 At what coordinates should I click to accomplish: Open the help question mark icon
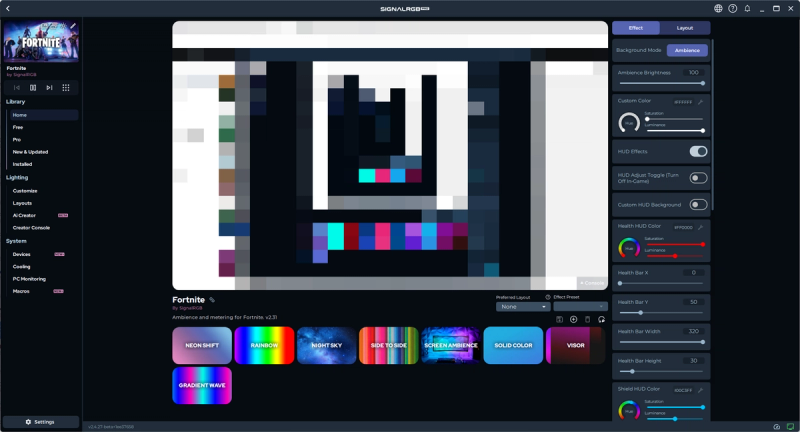coord(732,8)
